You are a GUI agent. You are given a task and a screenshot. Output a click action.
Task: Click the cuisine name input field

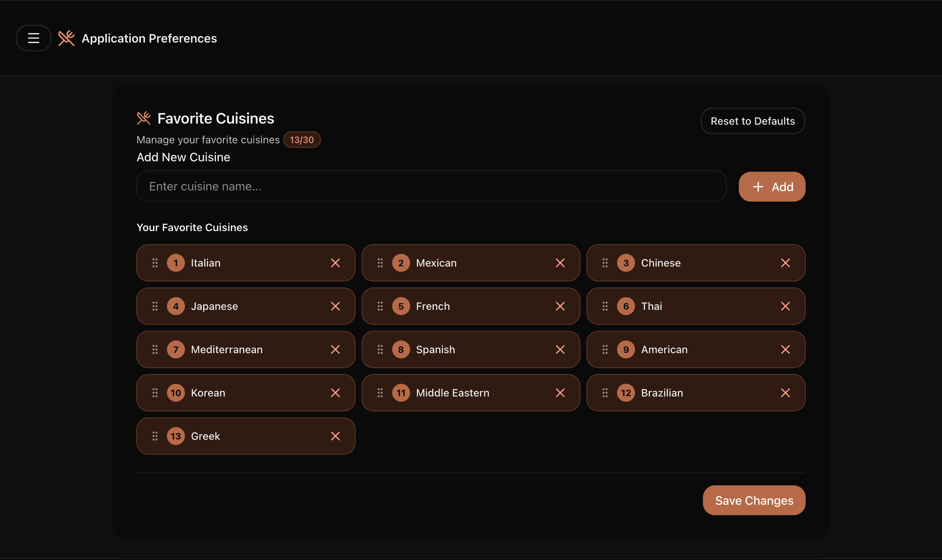tap(431, 186)
